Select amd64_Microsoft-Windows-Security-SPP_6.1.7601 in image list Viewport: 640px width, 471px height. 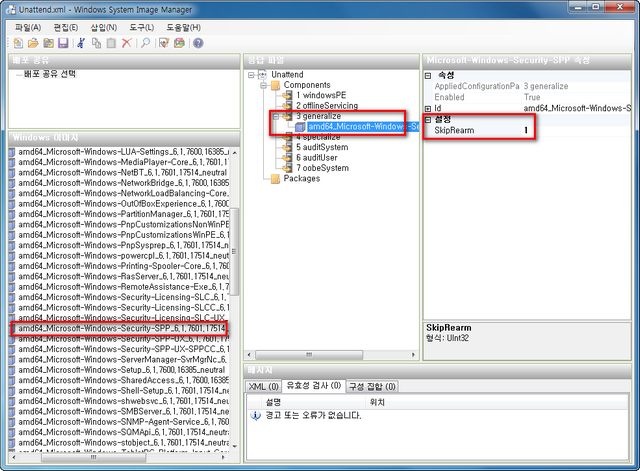click(x=122, y=328)
